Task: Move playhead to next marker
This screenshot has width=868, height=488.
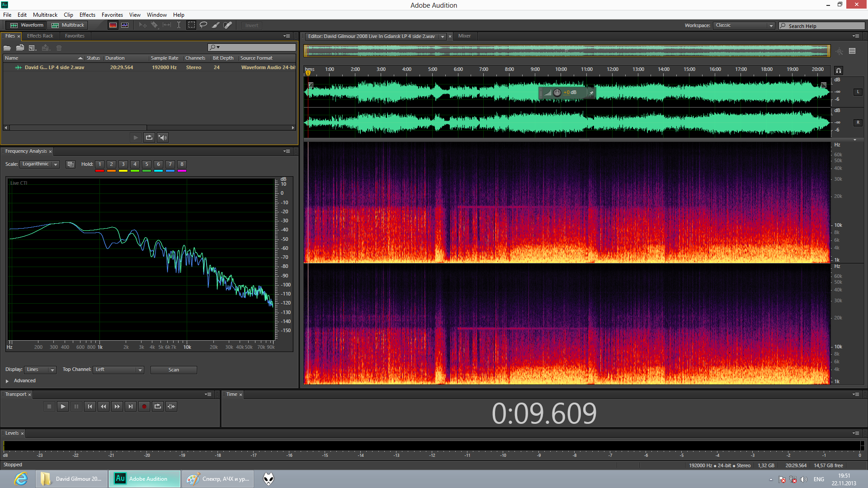Action: point(131,407)
